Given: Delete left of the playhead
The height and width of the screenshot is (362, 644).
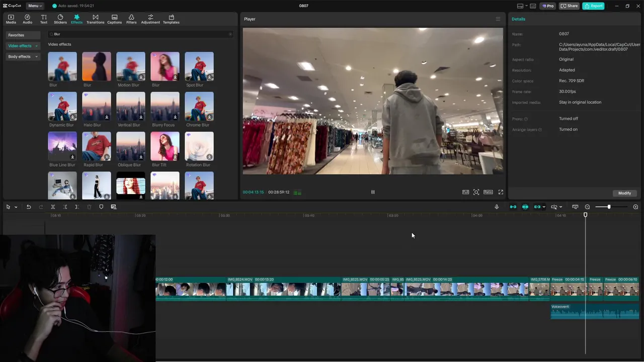Looking at the screenshot, I should [65, 207].
